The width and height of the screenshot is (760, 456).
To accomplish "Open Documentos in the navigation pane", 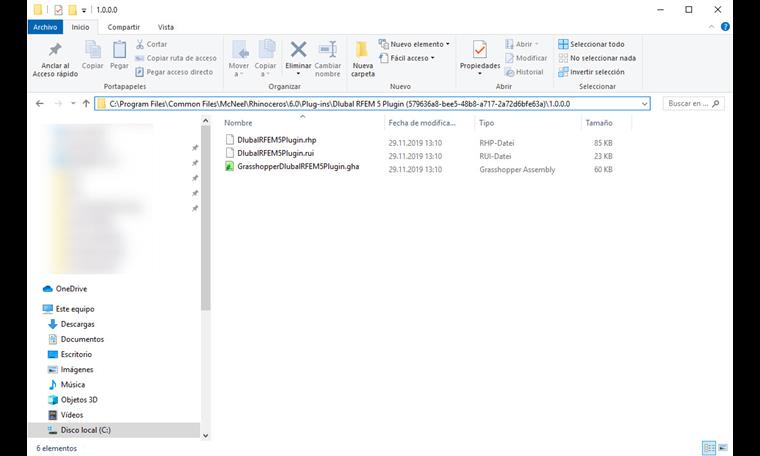I will click(x=76, y=339).
